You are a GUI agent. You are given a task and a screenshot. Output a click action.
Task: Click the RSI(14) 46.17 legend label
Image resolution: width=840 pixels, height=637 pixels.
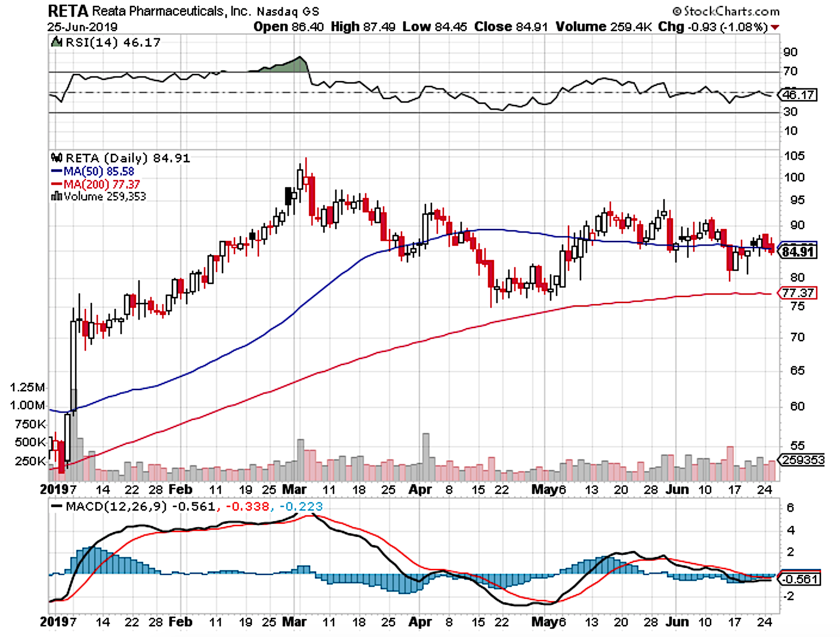tap(113, 42)
